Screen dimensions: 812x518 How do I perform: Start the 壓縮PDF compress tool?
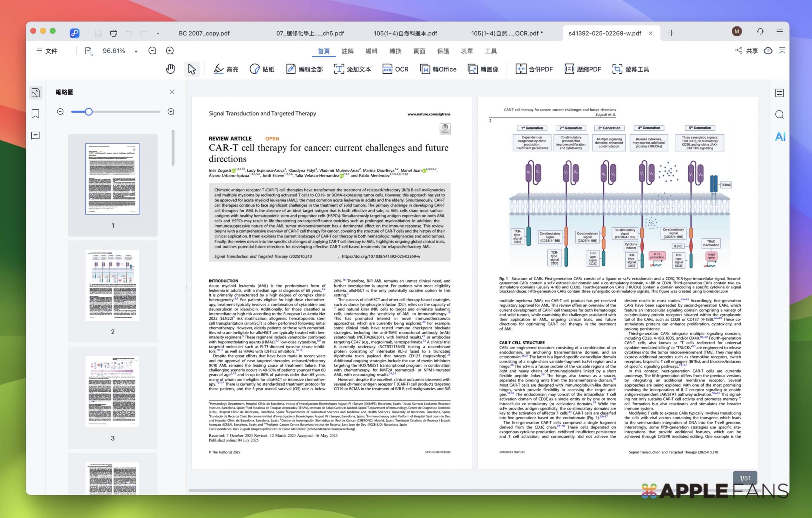tap(583, 69)
